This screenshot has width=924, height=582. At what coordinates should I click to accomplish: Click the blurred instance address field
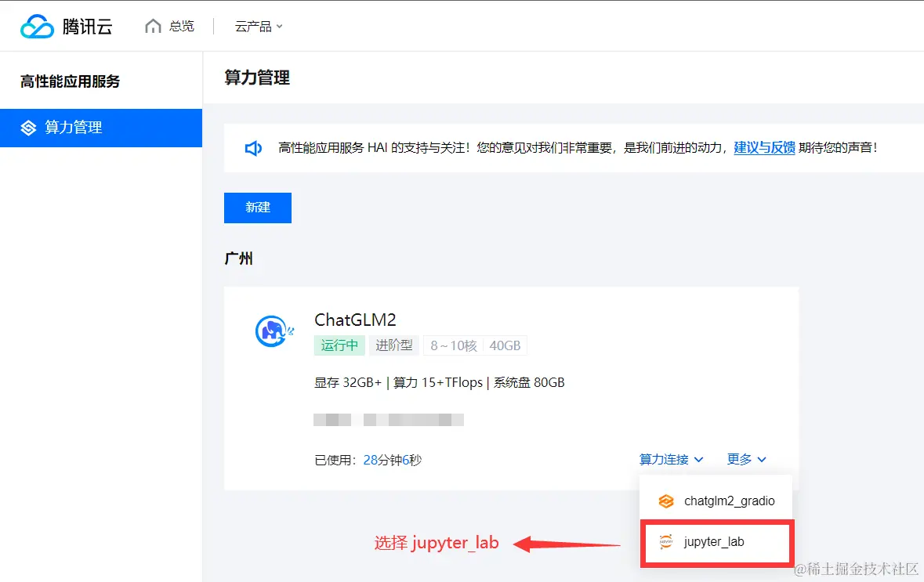(x=389, y=420)
